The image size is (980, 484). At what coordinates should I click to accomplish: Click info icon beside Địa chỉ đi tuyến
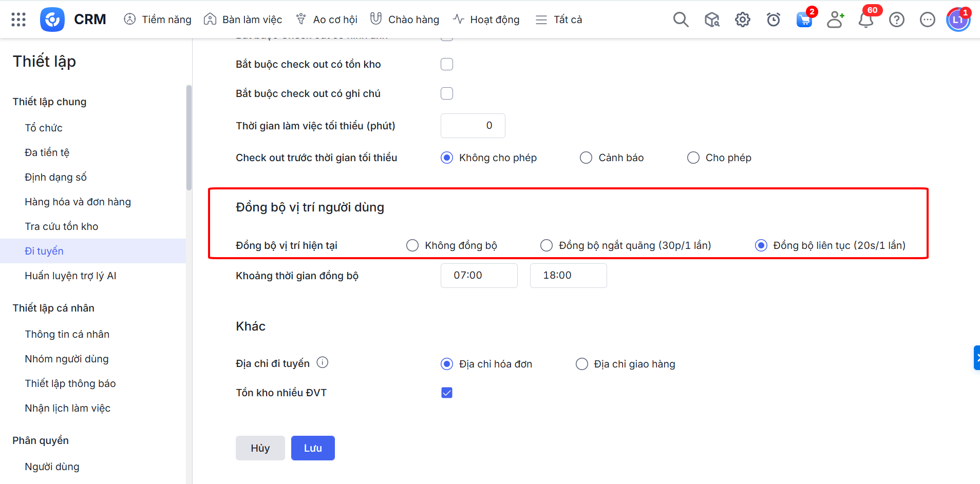(x=323, y=363)
